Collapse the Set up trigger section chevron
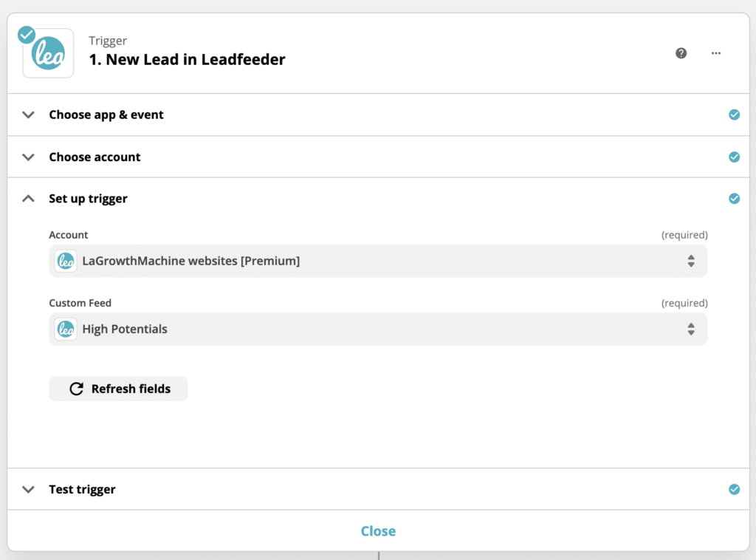756x560 pixels. tap(29, 199)
